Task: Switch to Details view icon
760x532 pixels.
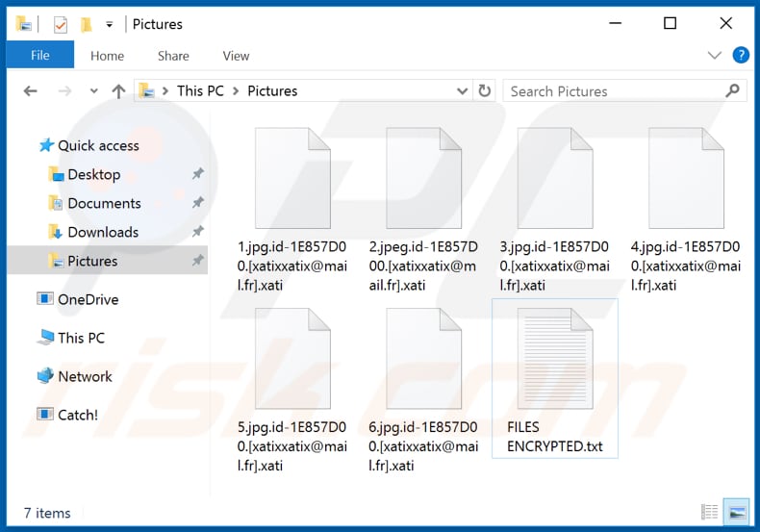Action: coord(710,513)
